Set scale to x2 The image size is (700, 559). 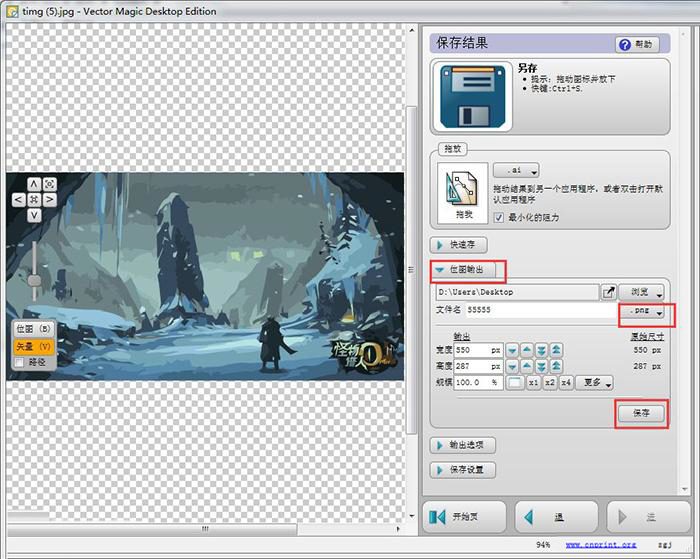pyautogui.click(x=550, y=383)
